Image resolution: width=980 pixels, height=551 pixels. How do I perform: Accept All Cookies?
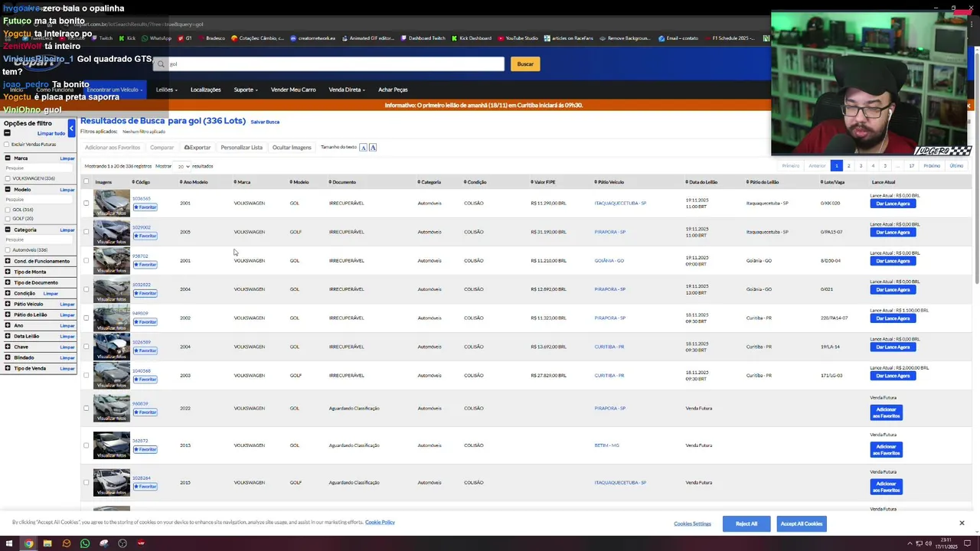801,523
